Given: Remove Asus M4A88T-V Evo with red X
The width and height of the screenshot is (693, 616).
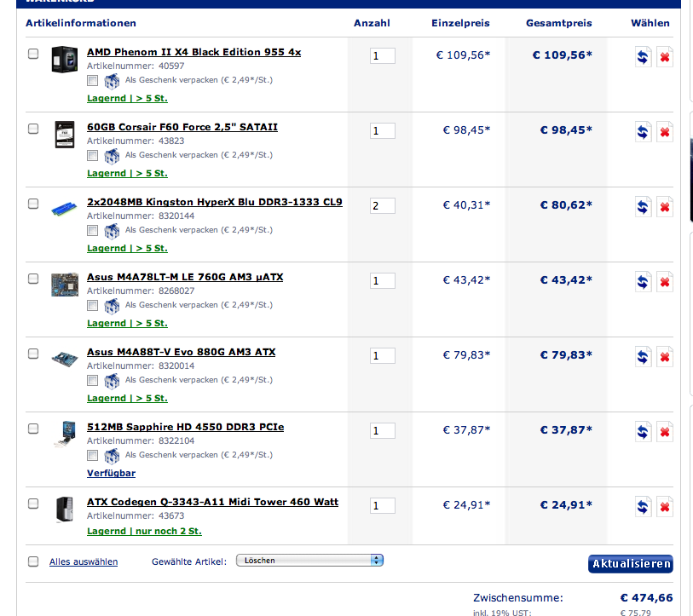Looking at the screenshot, I should pyautogui.click(x=665, y=357).
